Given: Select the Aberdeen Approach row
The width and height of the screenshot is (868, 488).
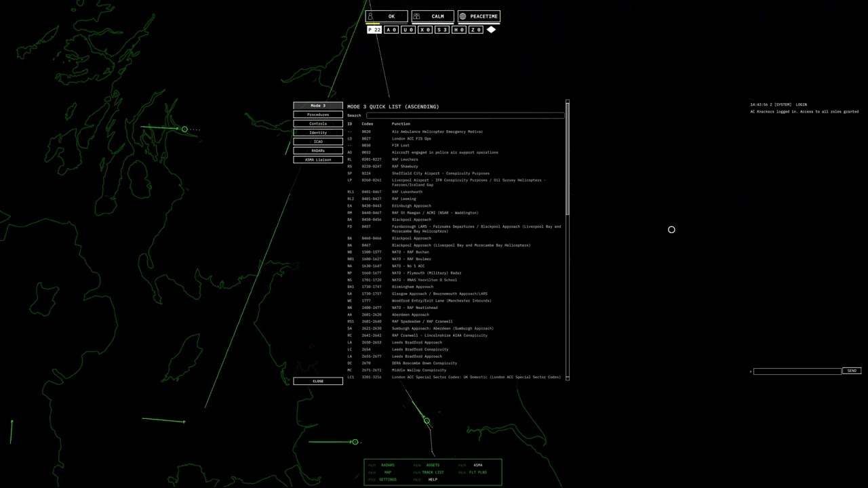Looking at the screenshot, I should coord(455,314).
